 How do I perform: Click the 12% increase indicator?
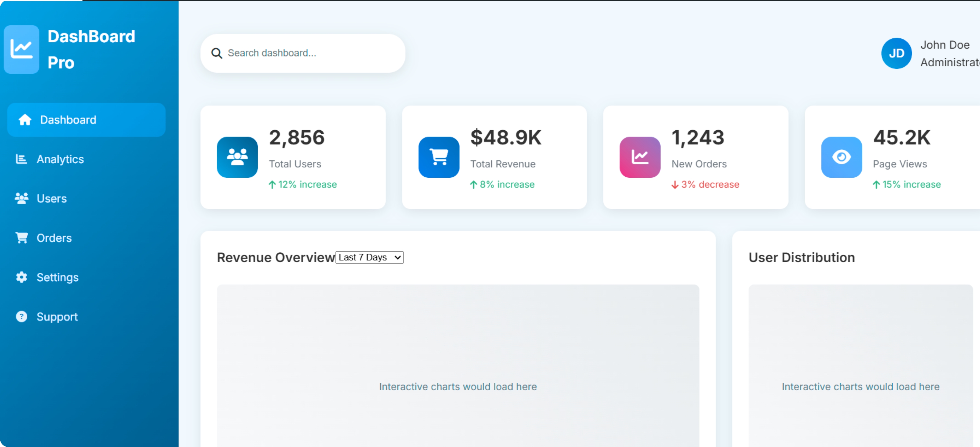coord(303,184)
